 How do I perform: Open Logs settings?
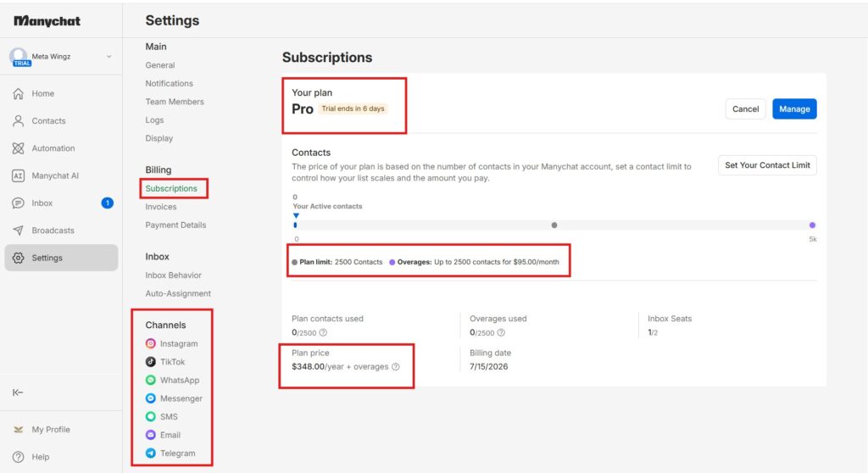click(154, 120)
